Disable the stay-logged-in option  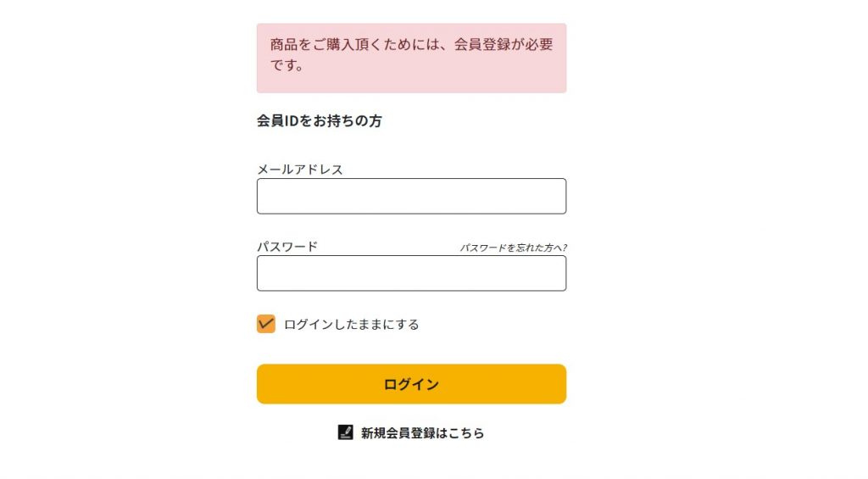[265, 324]
